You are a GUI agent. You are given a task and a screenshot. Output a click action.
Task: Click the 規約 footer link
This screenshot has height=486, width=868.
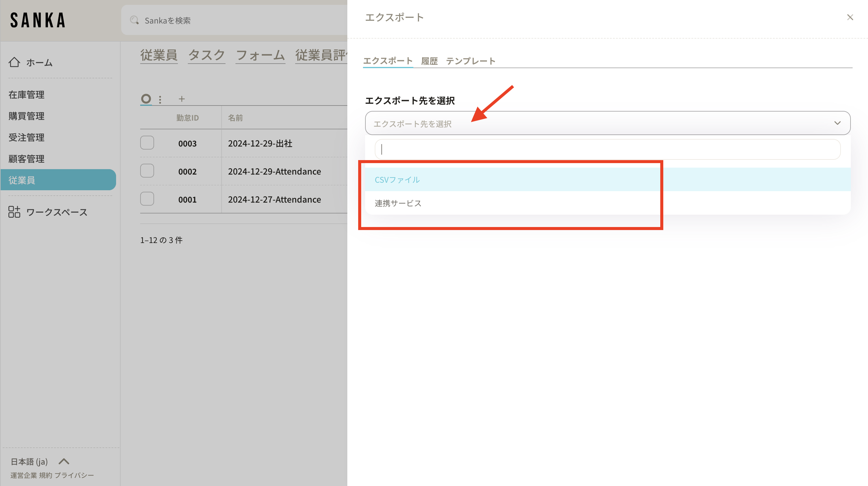[x=46, y=475]
